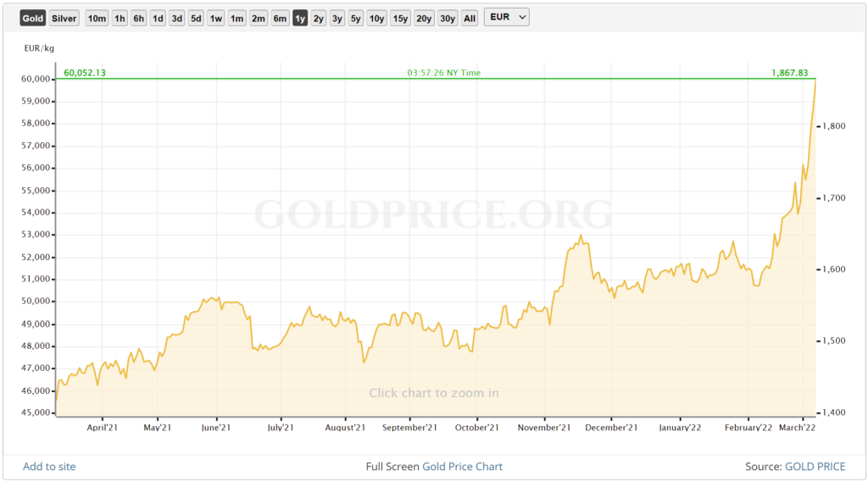The width and height of the screenshot is (868, 482).
Task: Open the EUR currency dropdown
Action: pos(507,17)
